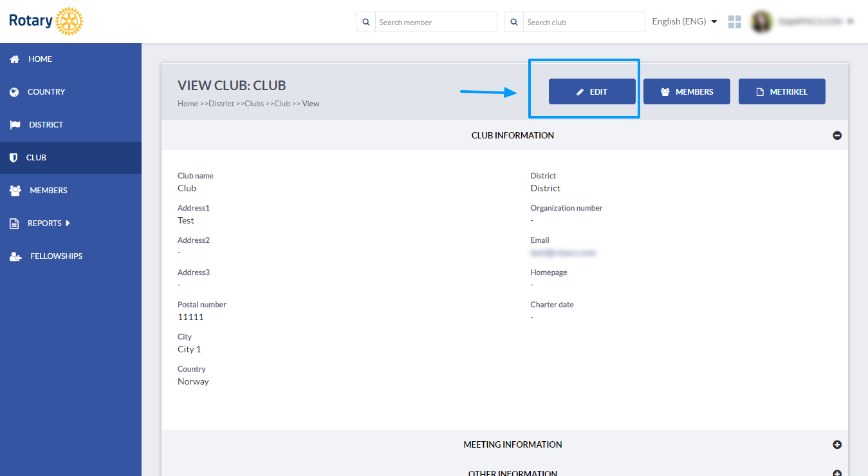Click pencil icon on Edit button
The image size is (868, 476).
pyautogui.click(x=580, y=92)
